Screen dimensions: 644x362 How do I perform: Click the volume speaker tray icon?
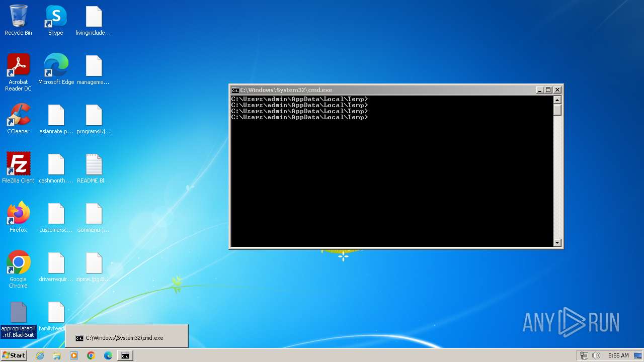coord(596,355)
